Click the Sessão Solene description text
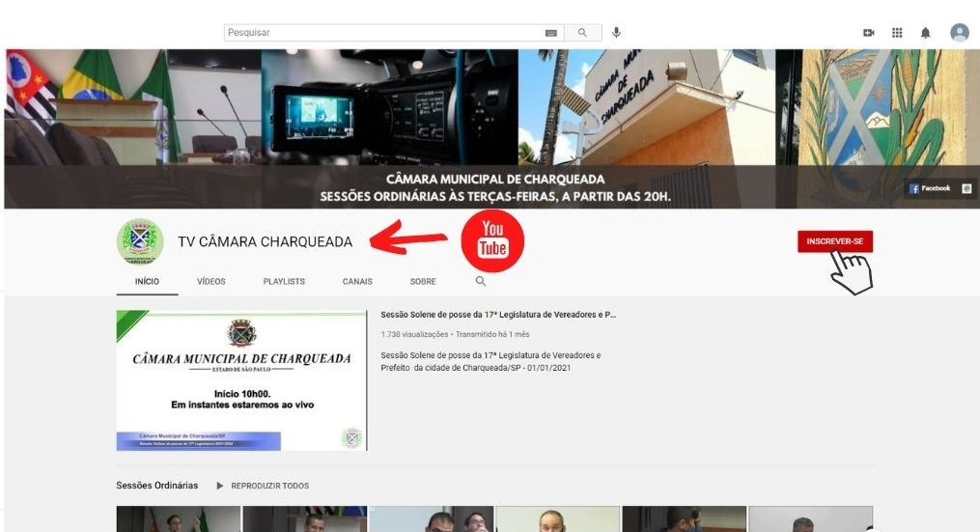 490,361
